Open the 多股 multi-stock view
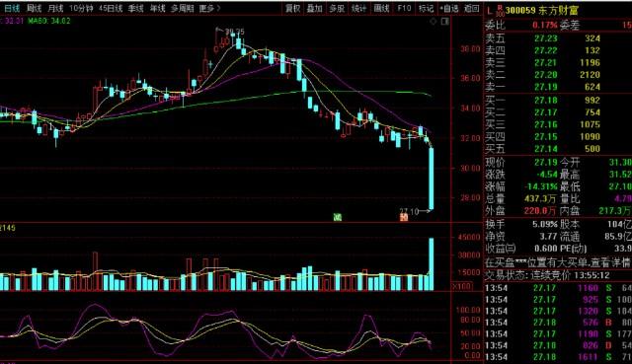The width and height of the screenshot is (632, 364). tap(337, 8)
